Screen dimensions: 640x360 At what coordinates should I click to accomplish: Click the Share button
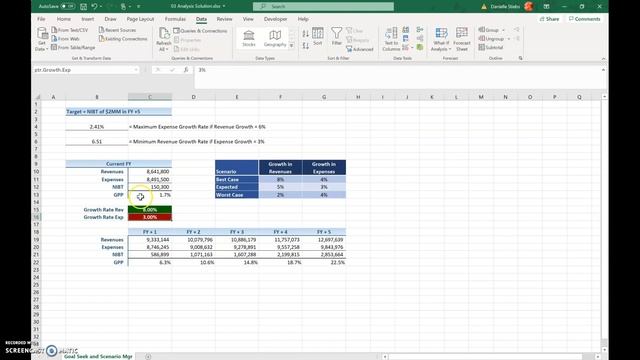click(x=549, y=19)
